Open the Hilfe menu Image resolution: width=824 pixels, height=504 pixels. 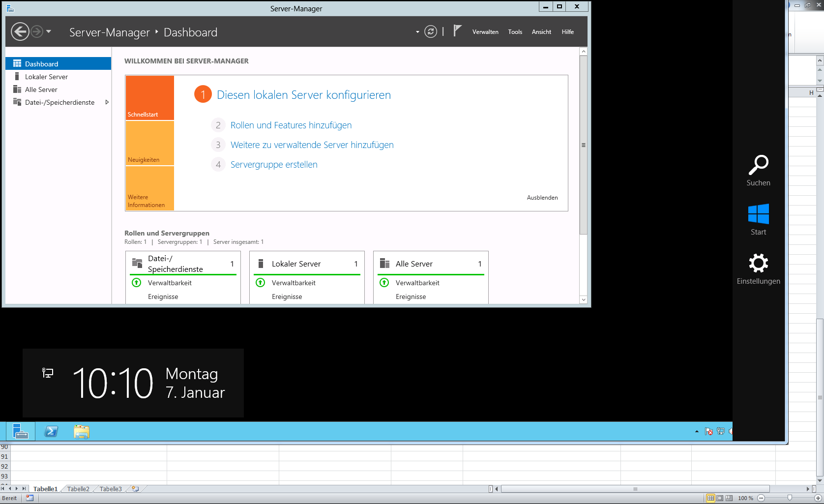pyautogui.click(x=568, y=32)
